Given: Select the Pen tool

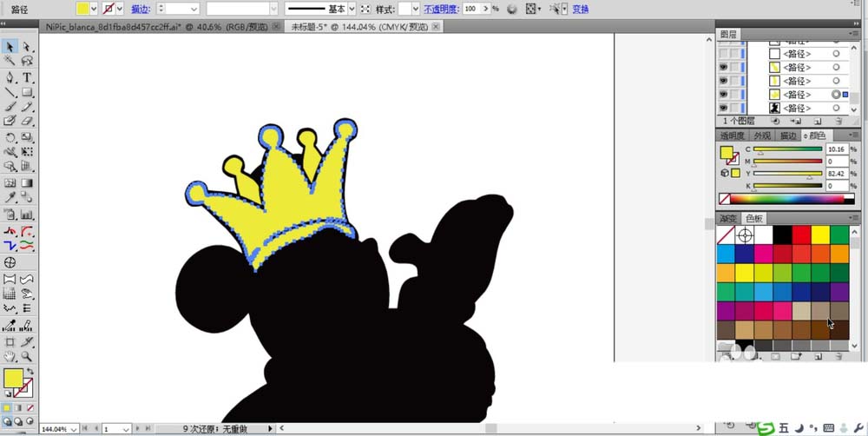Looking at the screenshot, I should tap(10, 77).
